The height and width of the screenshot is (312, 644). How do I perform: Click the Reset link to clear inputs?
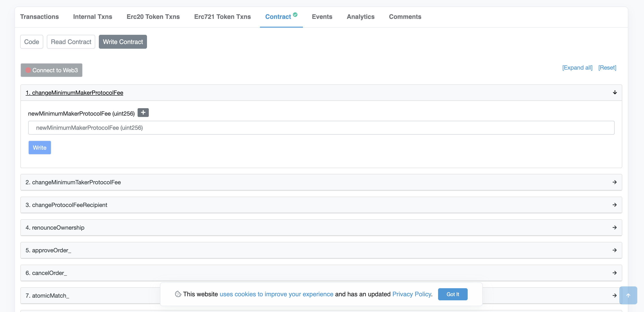[607, 68]
